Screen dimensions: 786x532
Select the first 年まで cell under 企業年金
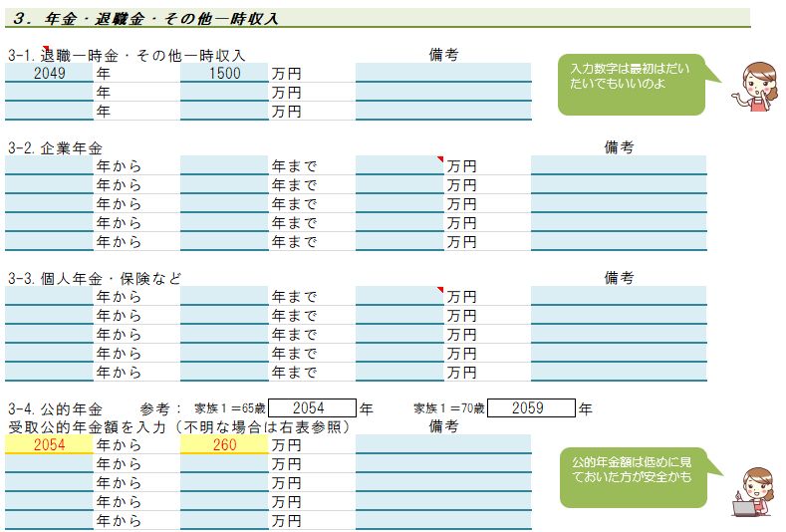(x=224, y=165)
